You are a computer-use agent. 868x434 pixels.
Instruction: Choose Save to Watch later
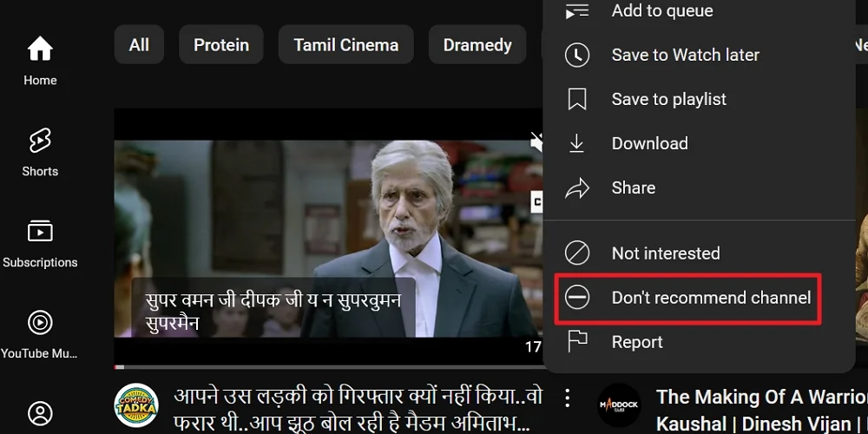coord(685,55)
